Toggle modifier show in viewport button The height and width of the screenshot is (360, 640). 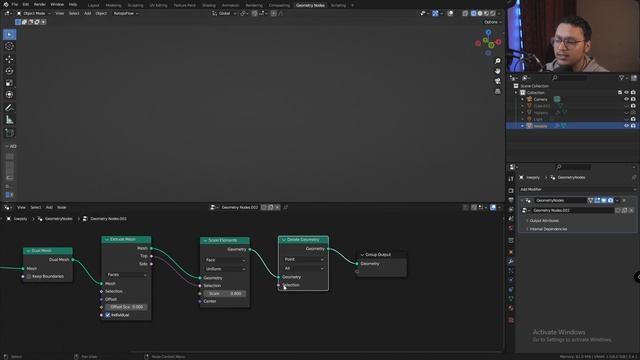click(x=604, y=200)
